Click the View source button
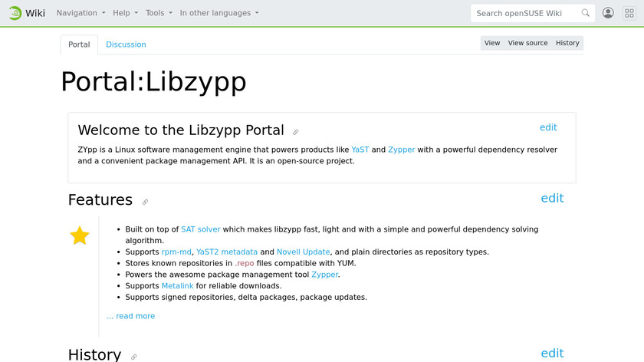This screenshot has width=644, height=362. (x=527, y=43)
